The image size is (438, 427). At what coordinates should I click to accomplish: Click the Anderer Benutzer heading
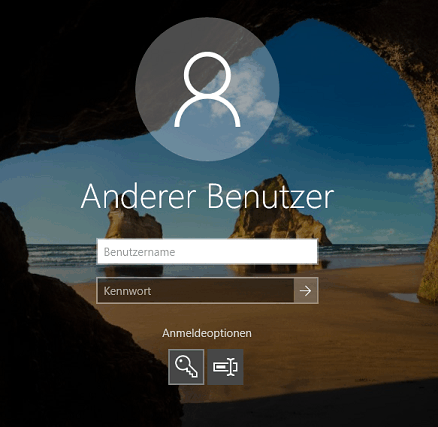(x=207, y=196)
